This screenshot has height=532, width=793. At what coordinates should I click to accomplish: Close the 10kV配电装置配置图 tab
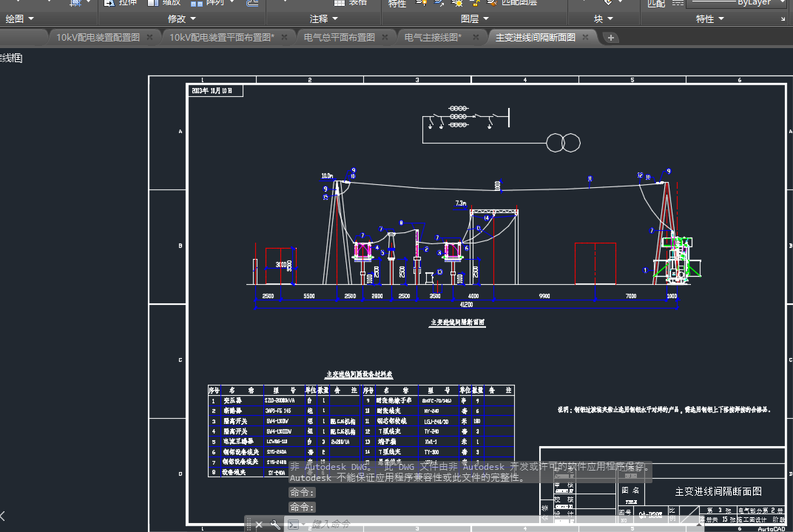[x=149, y=38]
